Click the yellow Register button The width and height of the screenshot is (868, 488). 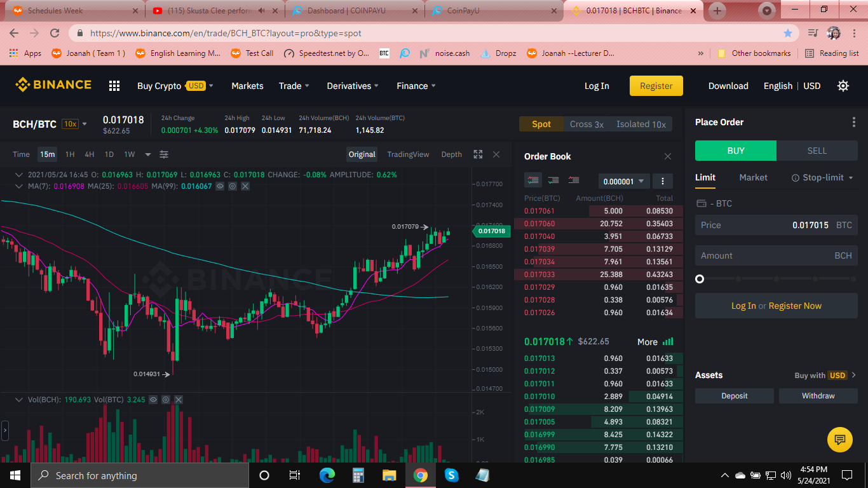click(x=656, y=86)
